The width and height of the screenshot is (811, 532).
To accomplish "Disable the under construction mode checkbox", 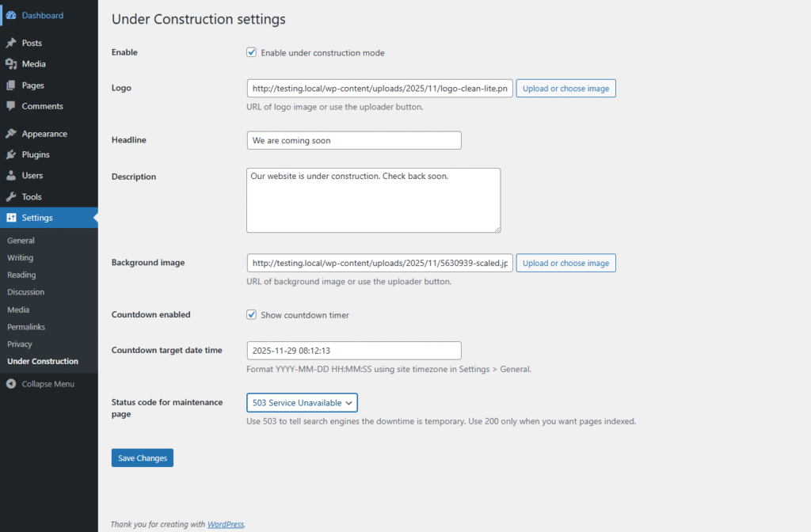I will (x=252, y=52).
